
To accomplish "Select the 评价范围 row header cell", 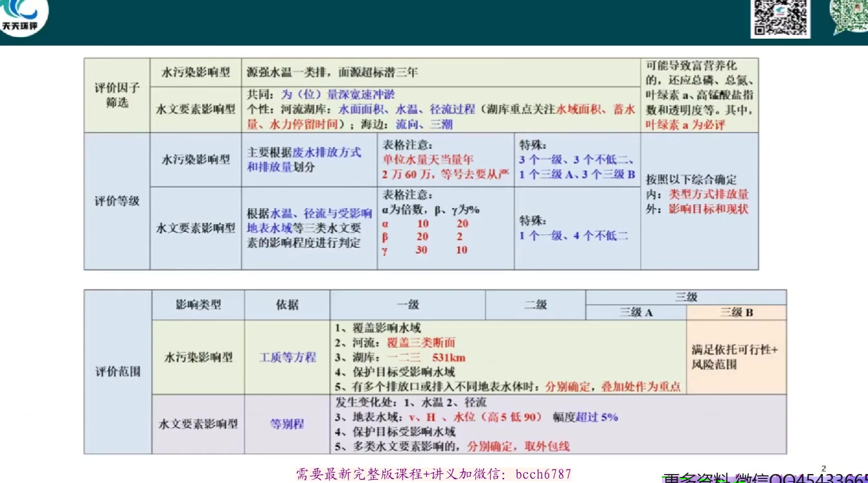I will (118, 372).
